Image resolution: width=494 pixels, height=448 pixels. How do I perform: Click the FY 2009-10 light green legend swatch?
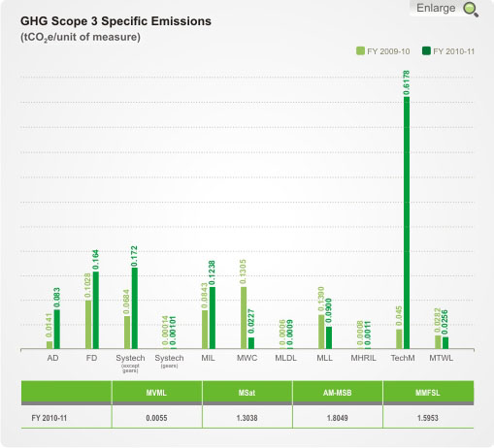(360, 51)
